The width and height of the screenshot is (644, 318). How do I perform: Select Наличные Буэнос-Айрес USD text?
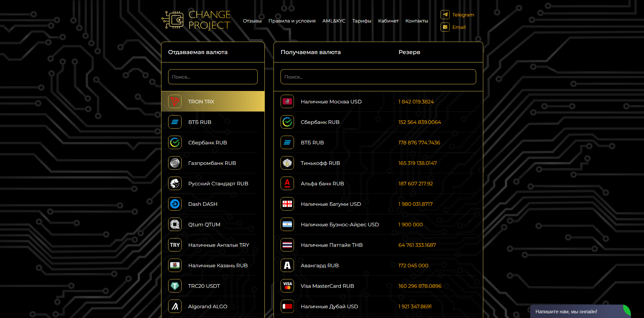point(340,224)
